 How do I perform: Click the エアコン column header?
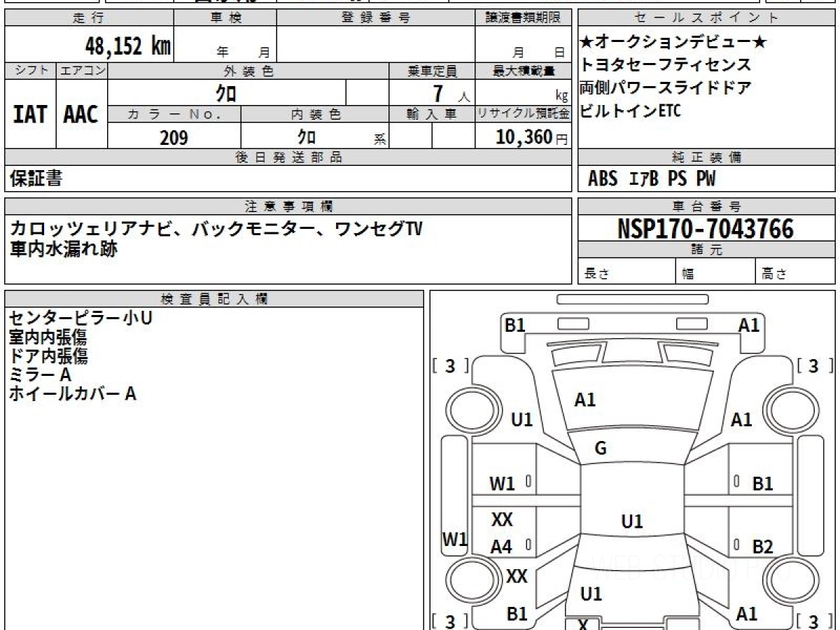(x=82, y=71)
